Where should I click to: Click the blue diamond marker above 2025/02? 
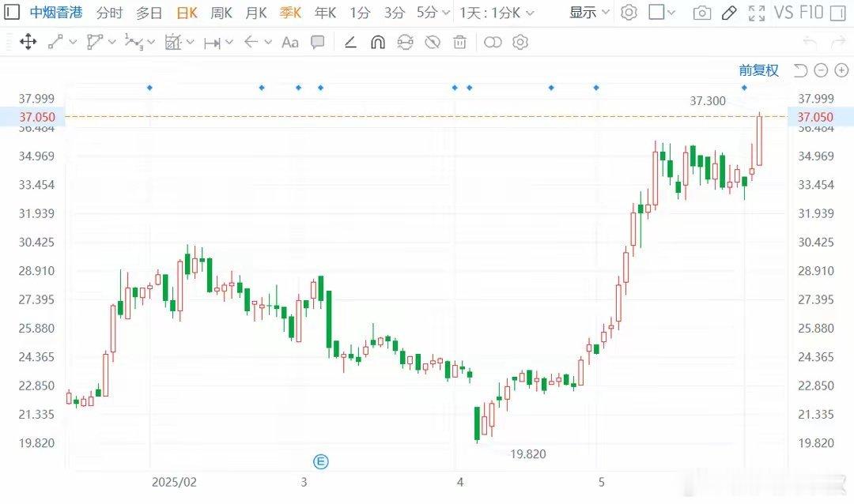pos(149,88)
